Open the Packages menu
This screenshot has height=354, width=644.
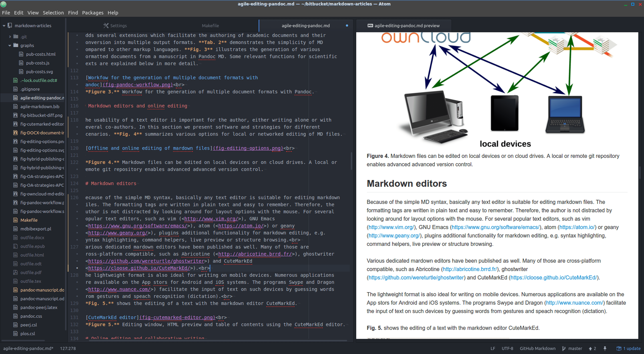pyautogui.click(x=93, y=13)
